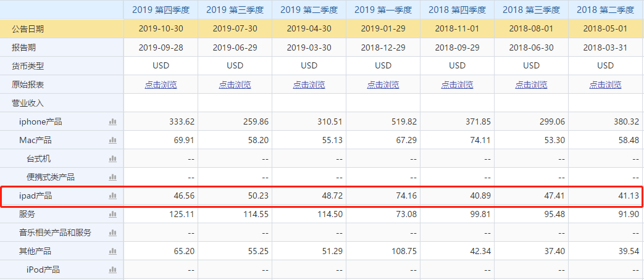
Task: Click the announcement date 2018-05-01
Action: point(605,29)
